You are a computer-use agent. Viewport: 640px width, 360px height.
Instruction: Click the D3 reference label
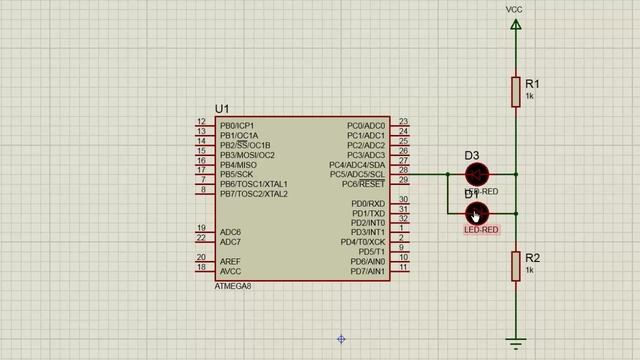471,156
